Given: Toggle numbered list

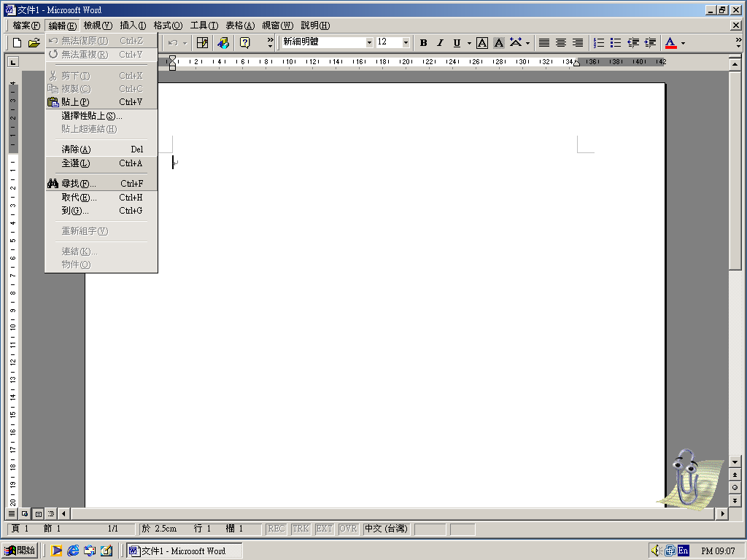Looking at the screenshot, I should 599,43.
